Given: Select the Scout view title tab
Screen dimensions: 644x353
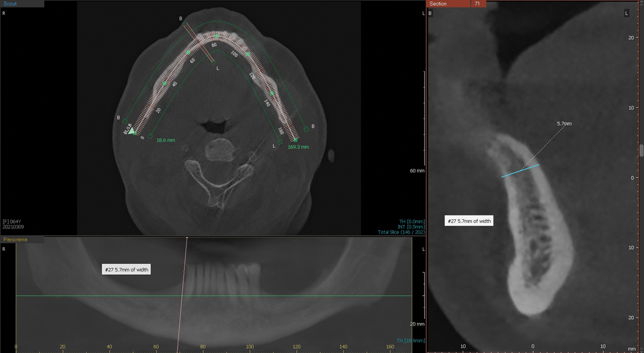Looking at the screenshot, I should coord(11,4).
